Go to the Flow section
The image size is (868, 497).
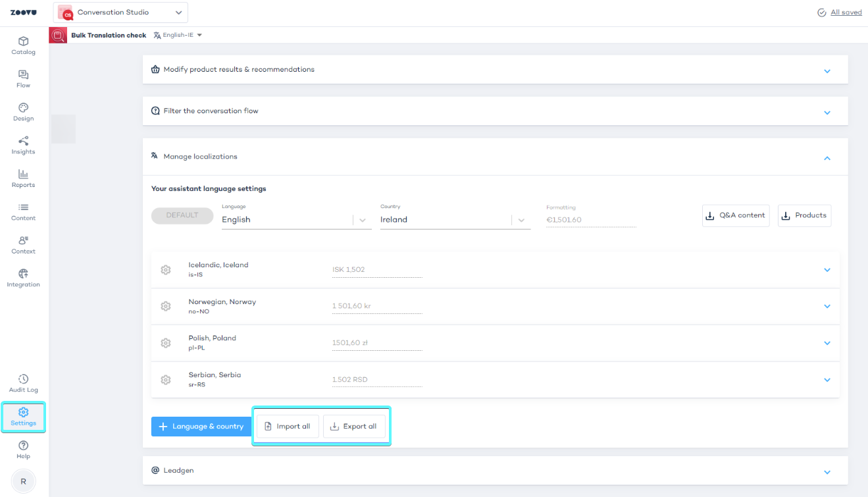pos(23,79)
